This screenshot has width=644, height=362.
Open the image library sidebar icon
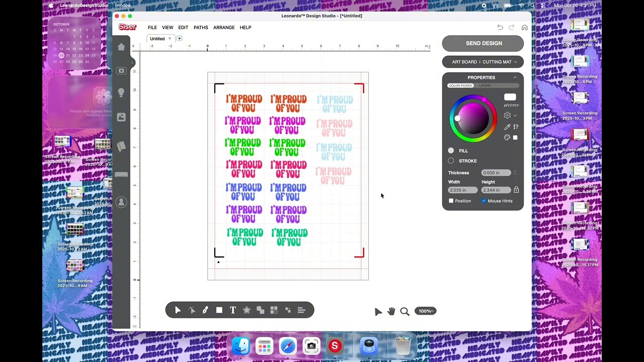coord(121,117)
